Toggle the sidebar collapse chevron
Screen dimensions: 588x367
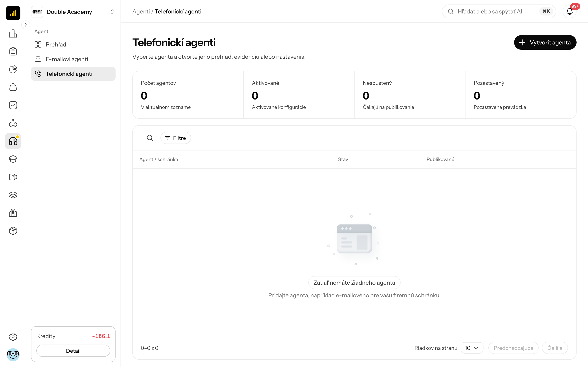click(26, 25)
